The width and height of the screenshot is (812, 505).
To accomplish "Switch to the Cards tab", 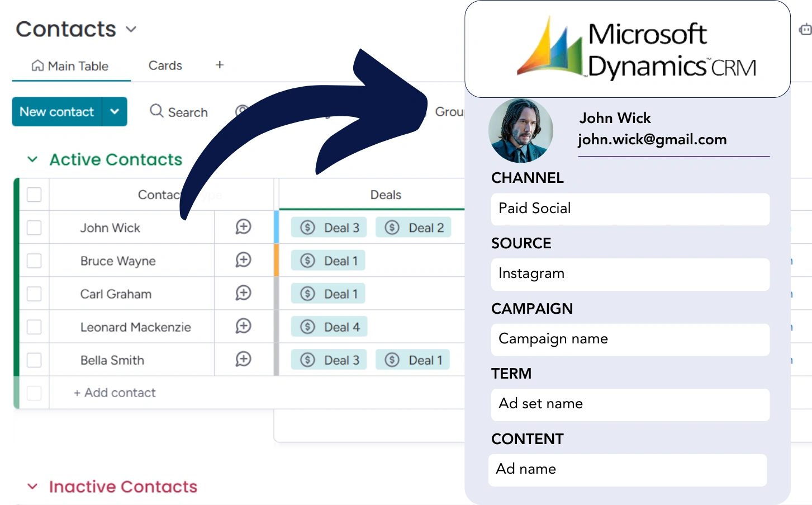I will pyautogui.click(x=165, y=65).
